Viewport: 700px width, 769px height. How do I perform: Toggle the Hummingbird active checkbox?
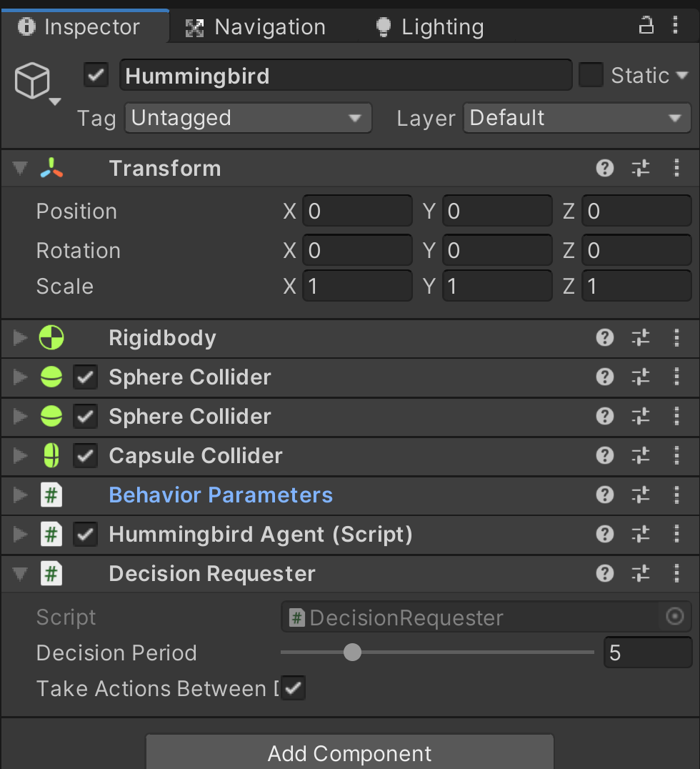pyautogui.click(x=95, y=74)
